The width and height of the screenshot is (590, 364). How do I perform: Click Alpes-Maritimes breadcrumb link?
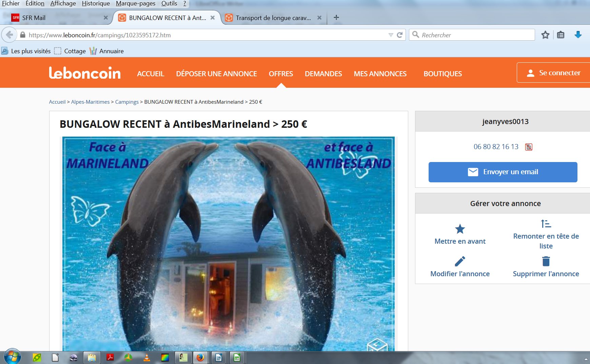(90, 102)
